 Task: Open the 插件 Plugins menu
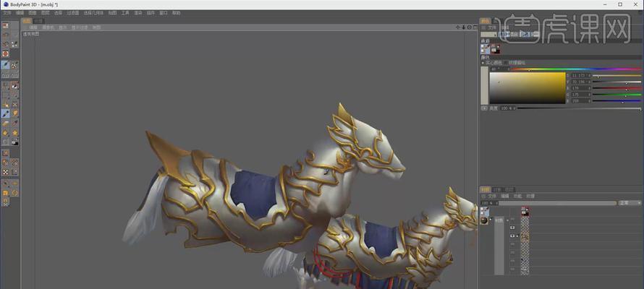click(151, 13)
